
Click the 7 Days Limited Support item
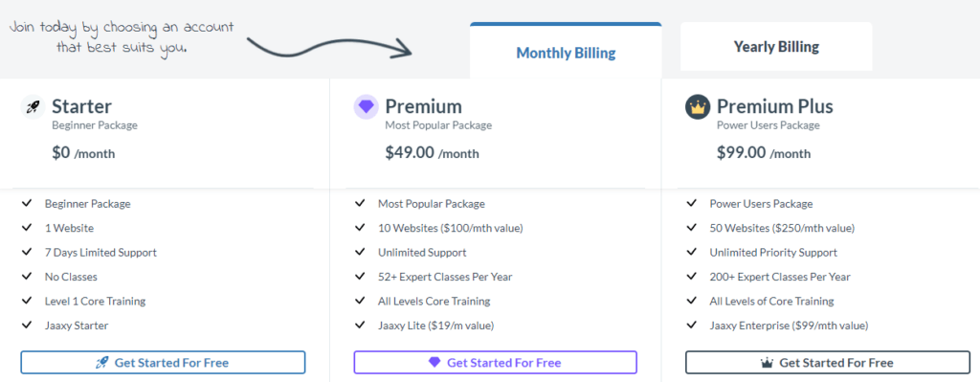tap(100, 253)
